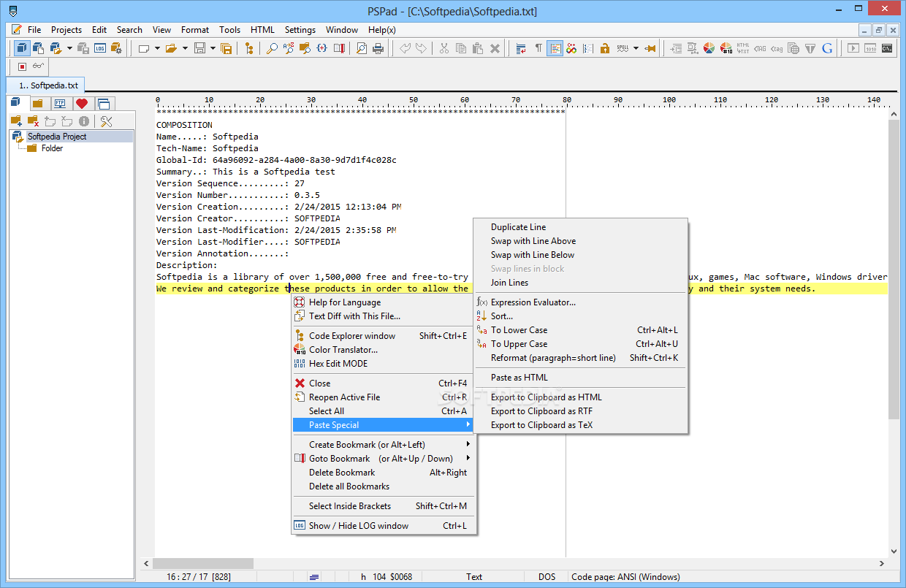Click remove folder from project icon
Screen dimensions: 906x588
coord(33,121)
